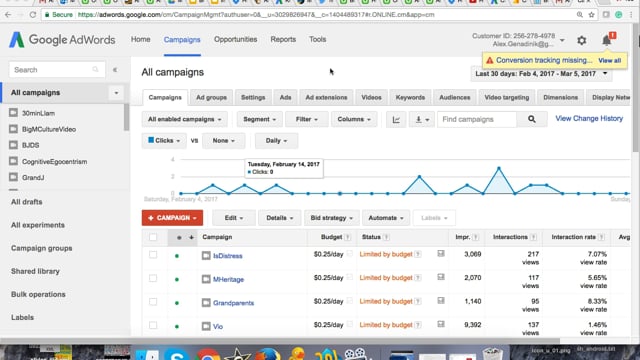Open the settings gear menu

pyautogui.click(x=582, y=40)
